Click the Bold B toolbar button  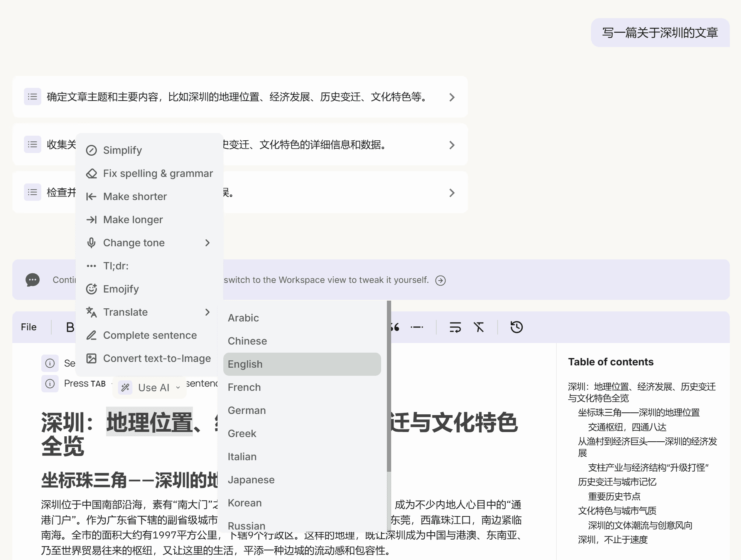point(70,327)
